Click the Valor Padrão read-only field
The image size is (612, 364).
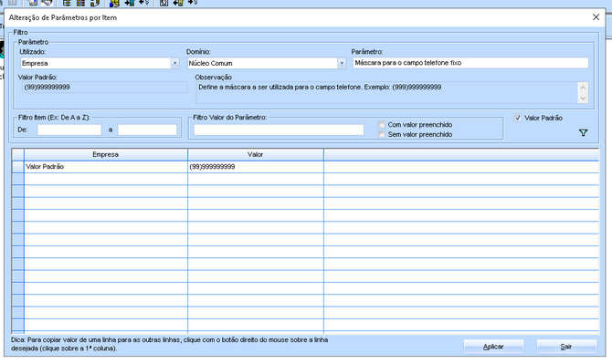click(105, 88)
